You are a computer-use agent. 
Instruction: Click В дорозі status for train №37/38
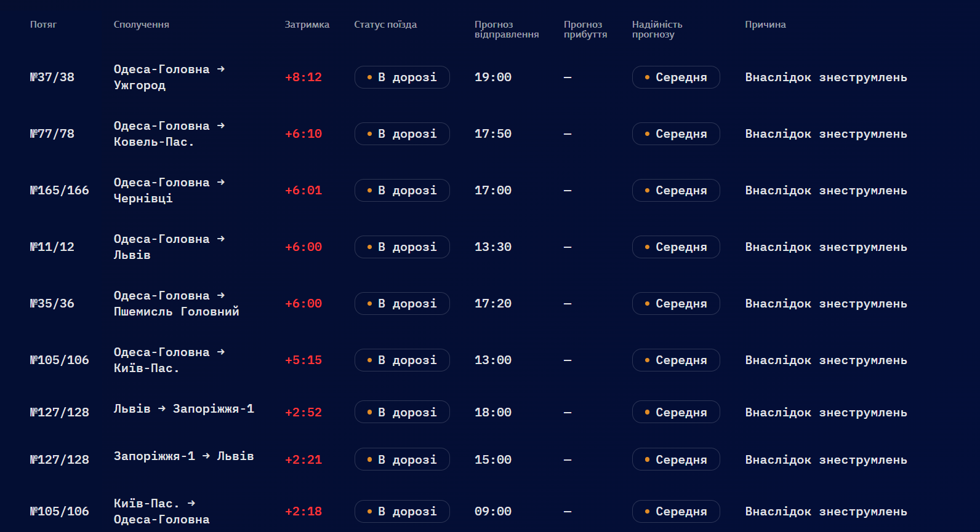(x=402, y=77)
